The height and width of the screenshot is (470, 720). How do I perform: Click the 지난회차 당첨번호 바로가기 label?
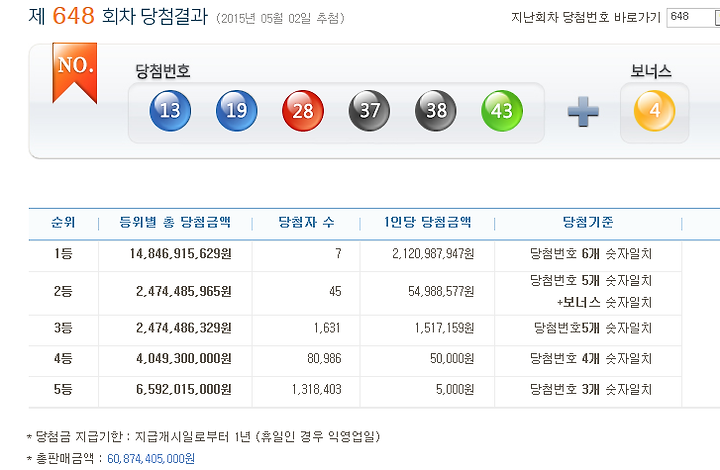(x=585, y=17)
